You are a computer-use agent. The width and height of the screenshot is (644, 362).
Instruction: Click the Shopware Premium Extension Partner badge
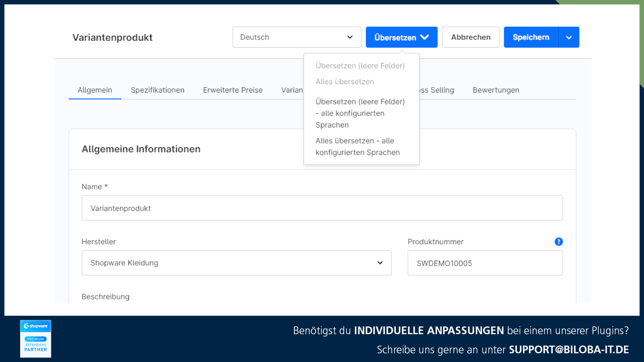coord(36,339)
